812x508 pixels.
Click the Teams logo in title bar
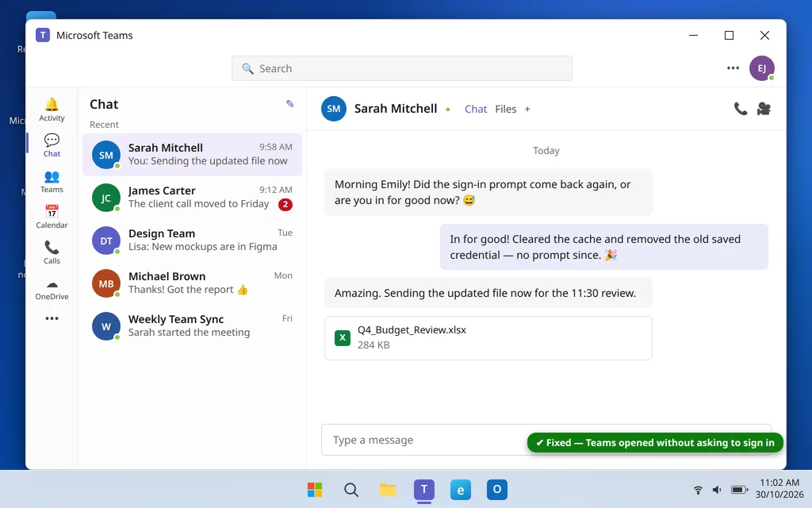pyautogui.click(x=43, y=35)
